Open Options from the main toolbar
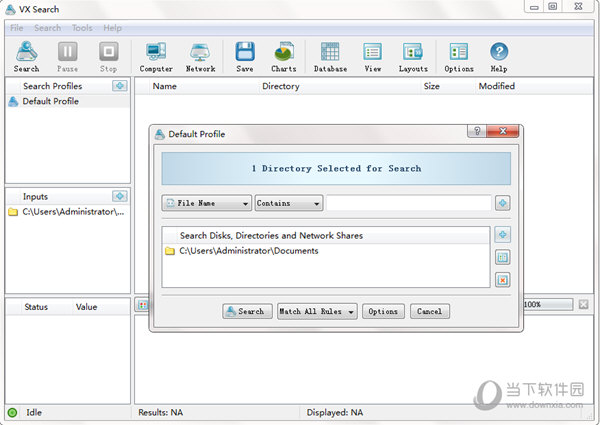The width and height of the screenshot is (600, 425). [x=459, y=57]
